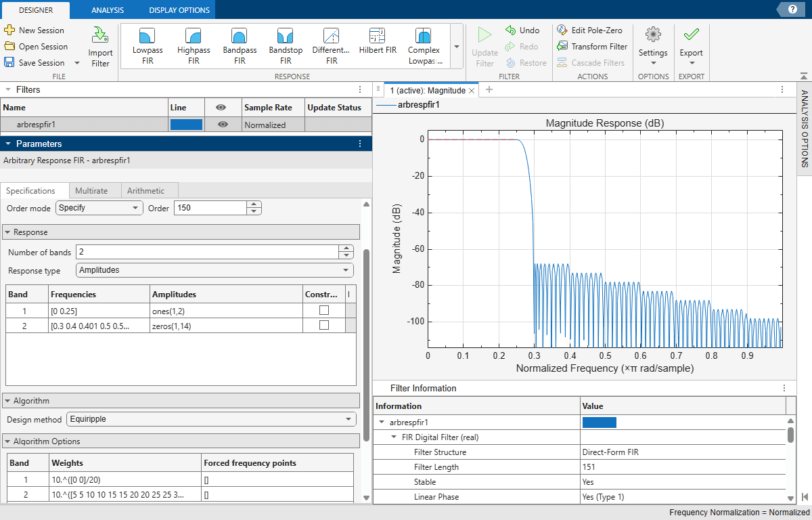The width and height of the screenshot is (812, 520).
Task: Click the Sample Rate column header
Action: pyautogui.click(x=273, y=108)
